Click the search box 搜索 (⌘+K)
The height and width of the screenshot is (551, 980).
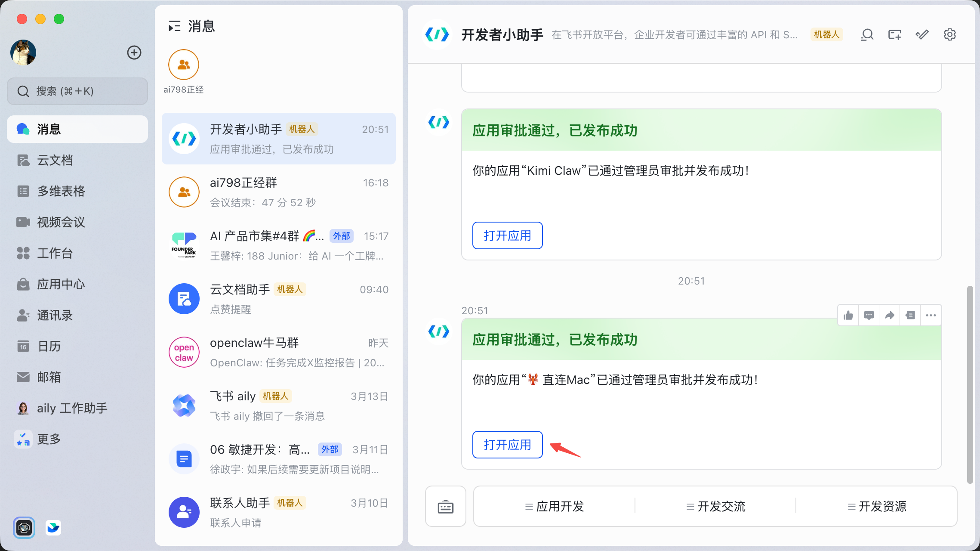(x=77, y=91)
